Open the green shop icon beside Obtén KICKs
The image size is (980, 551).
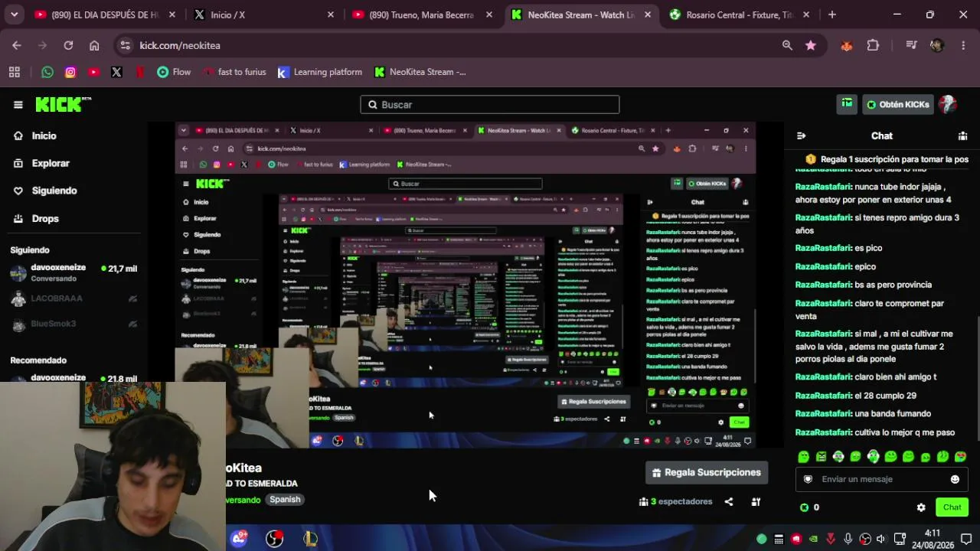(x=847, y=104)
